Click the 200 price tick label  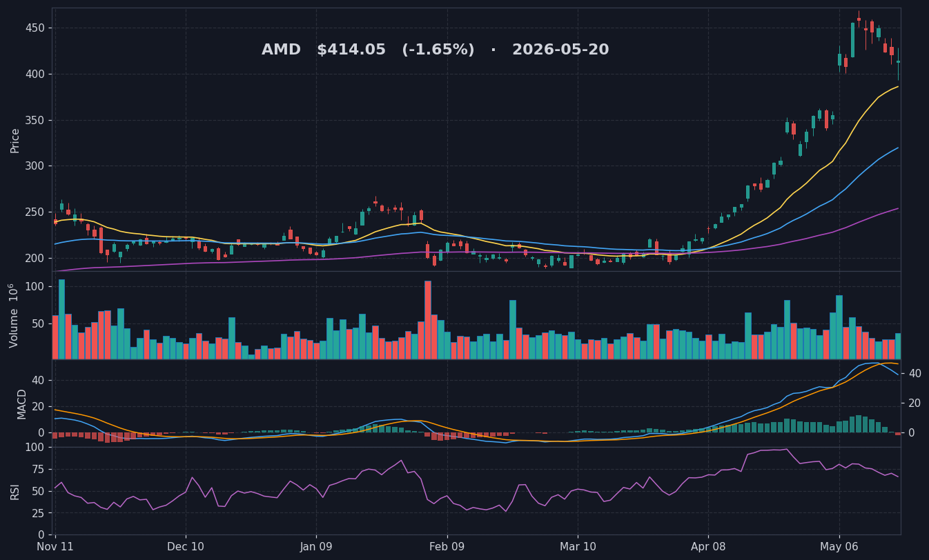pos(35,258)
